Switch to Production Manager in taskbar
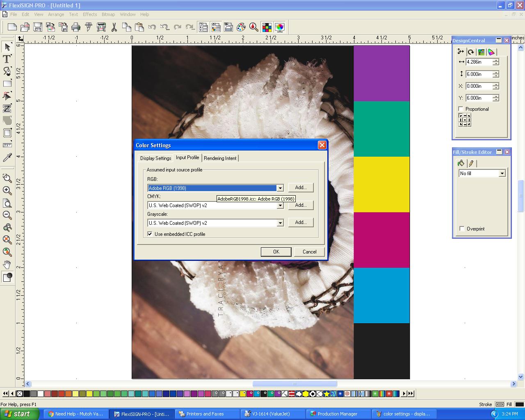Image resolution: width=525 pixels, height=420 pixels. [338, 414]
